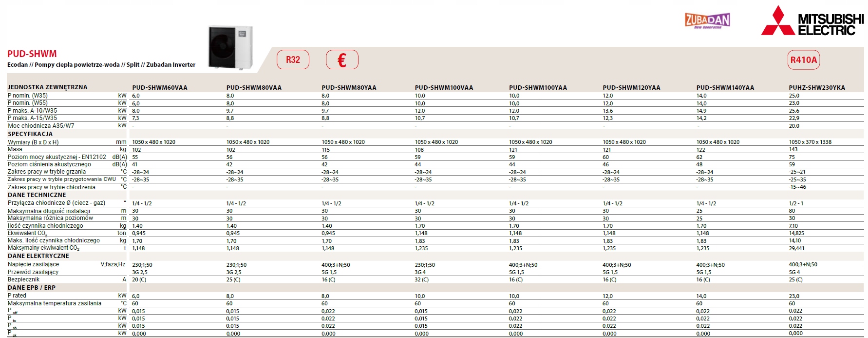Click the Ecodan pompy ciepła subtitle
This screenshot has width=868, height=338.
[101, 65]
